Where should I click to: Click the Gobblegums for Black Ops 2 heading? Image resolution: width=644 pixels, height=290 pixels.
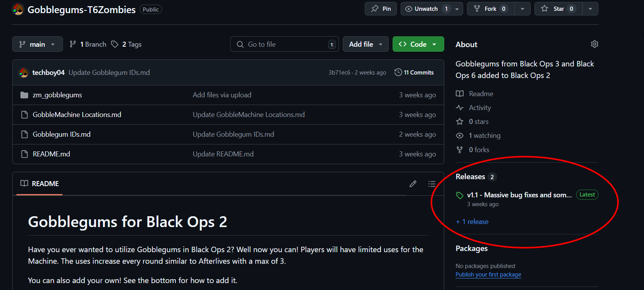click(x=128, y=222)
